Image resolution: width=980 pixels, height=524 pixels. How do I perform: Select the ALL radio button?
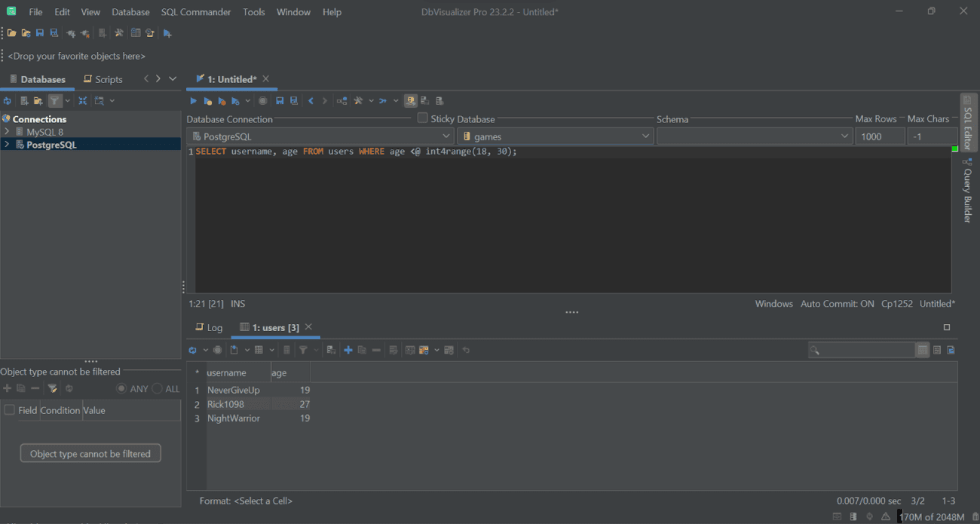pyautogui.click(x=158, y=388)
